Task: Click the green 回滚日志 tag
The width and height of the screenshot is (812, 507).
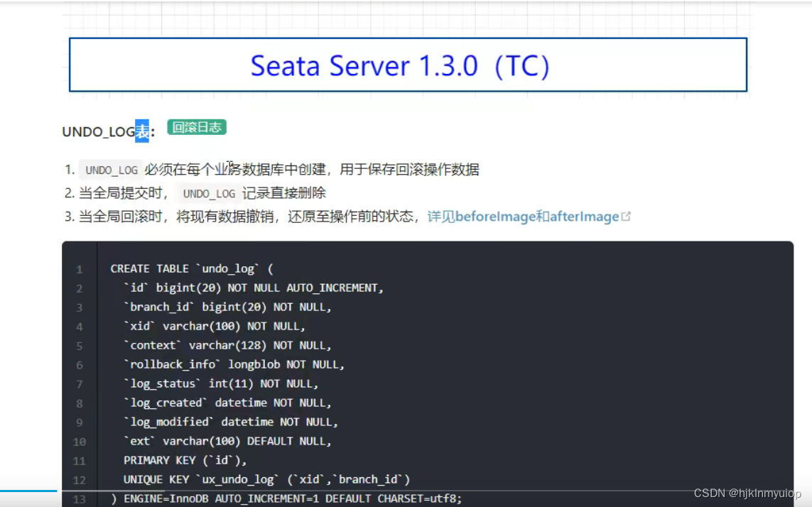Action: 197,127
